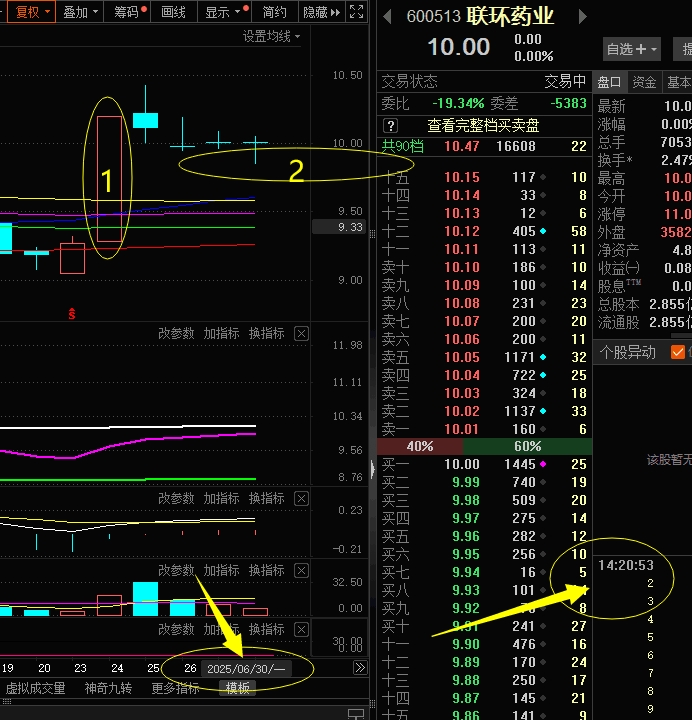Go to next stock with right arrow

582,17
